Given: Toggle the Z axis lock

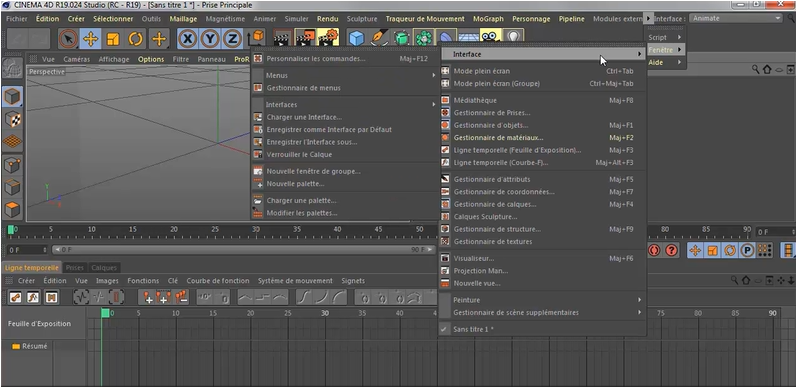Looking at the screenshot, I should (232, 39).
